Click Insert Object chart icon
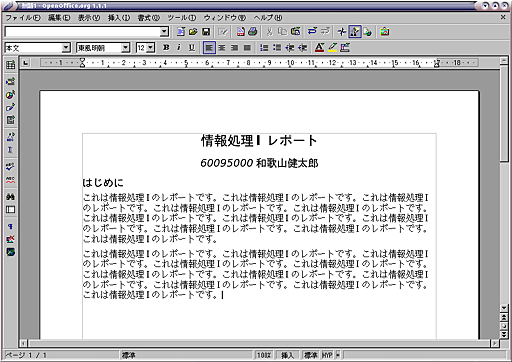 (x=10, y=94)
